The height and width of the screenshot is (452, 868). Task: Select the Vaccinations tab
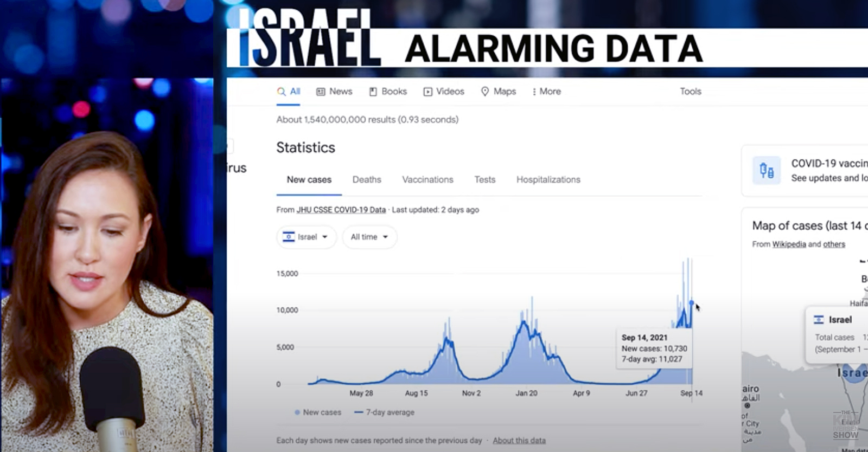[x=427, y=179]
